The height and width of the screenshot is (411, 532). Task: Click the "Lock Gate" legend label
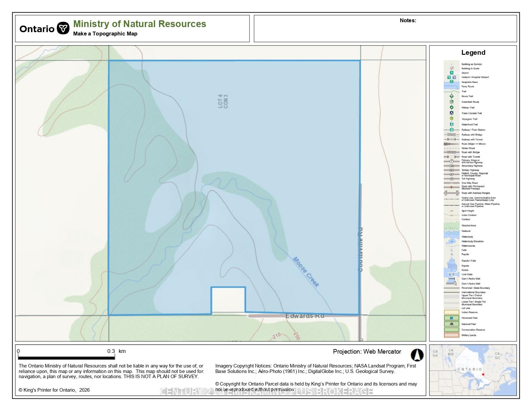(x=467, y=274)
